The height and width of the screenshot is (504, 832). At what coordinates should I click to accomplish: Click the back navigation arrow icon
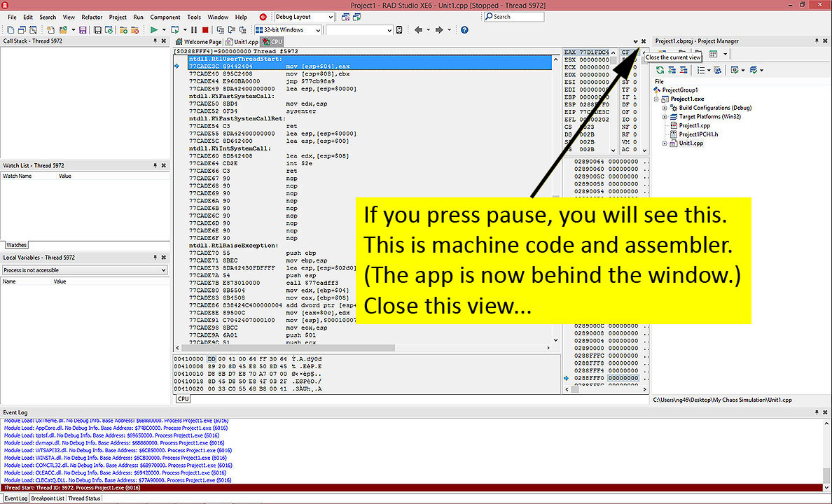[x=418, y=30]
